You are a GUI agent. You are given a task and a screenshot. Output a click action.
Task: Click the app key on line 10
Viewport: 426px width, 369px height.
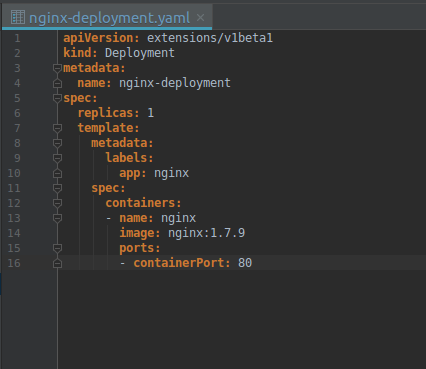coord(133,174)
